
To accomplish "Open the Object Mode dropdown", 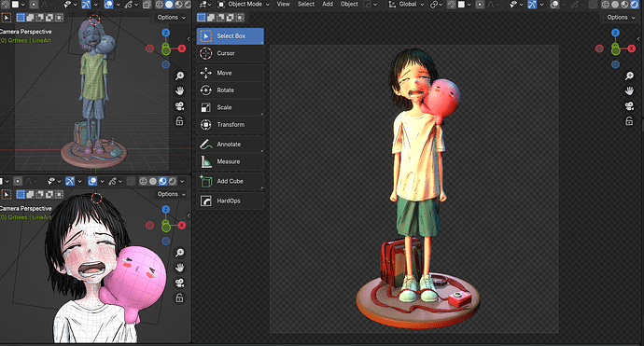I will pos(244,5).
